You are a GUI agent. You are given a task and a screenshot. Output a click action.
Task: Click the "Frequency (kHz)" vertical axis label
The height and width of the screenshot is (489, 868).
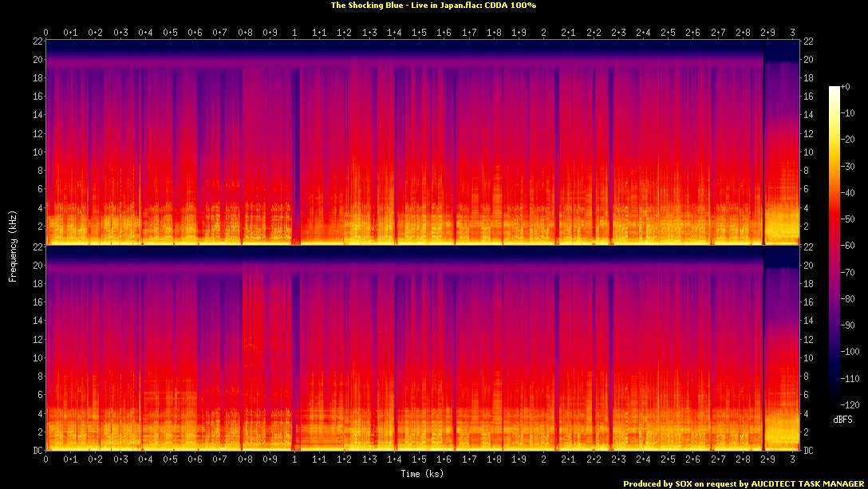(x=13, y=243)
